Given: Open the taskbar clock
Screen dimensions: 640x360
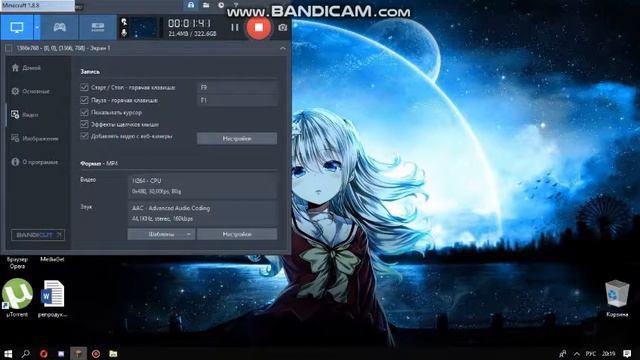Looking at the screenshot, I should pos(609,353).
